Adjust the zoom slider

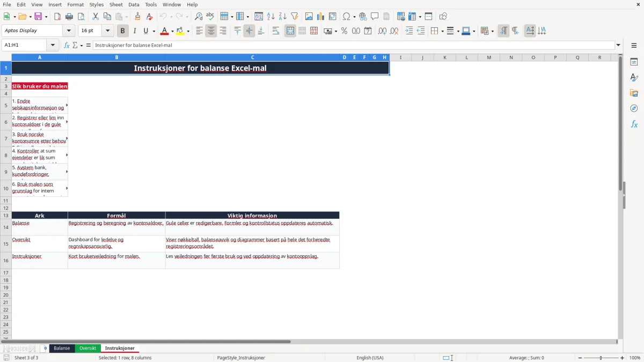pyautogui.click(x=601, y=358)
